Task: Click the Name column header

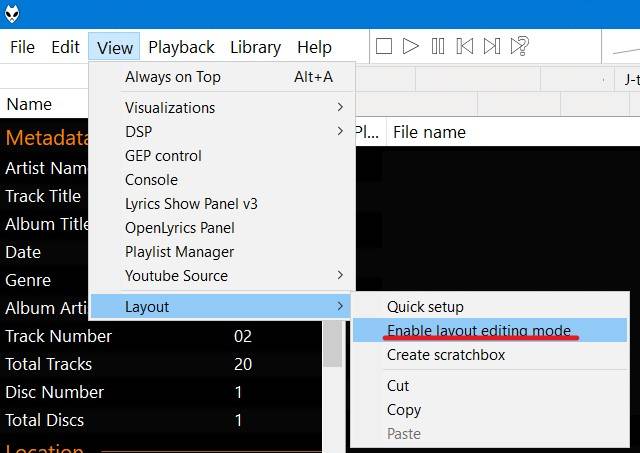Action: point(44,104)
